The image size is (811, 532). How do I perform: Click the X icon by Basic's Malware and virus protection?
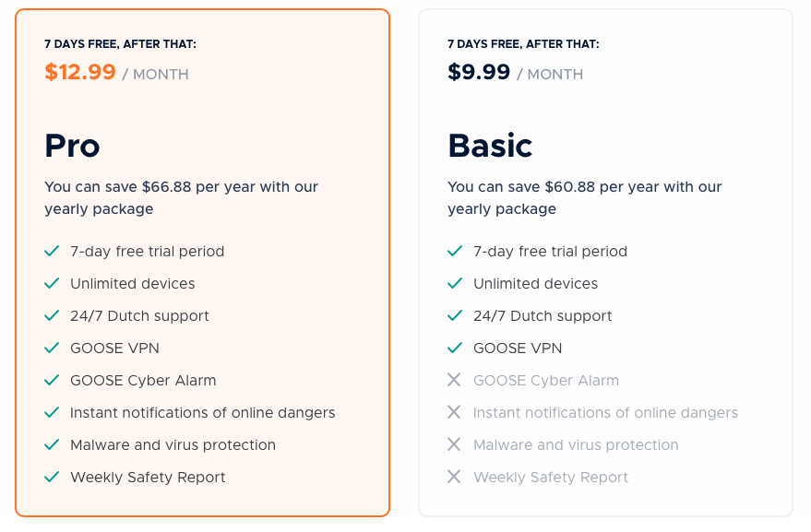click(454, 444)
